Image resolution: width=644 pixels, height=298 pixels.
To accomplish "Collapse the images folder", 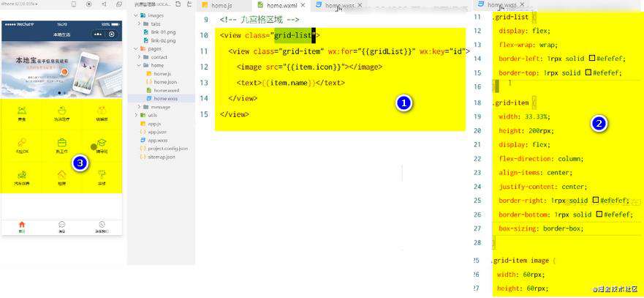I will (x=137, y=15).
